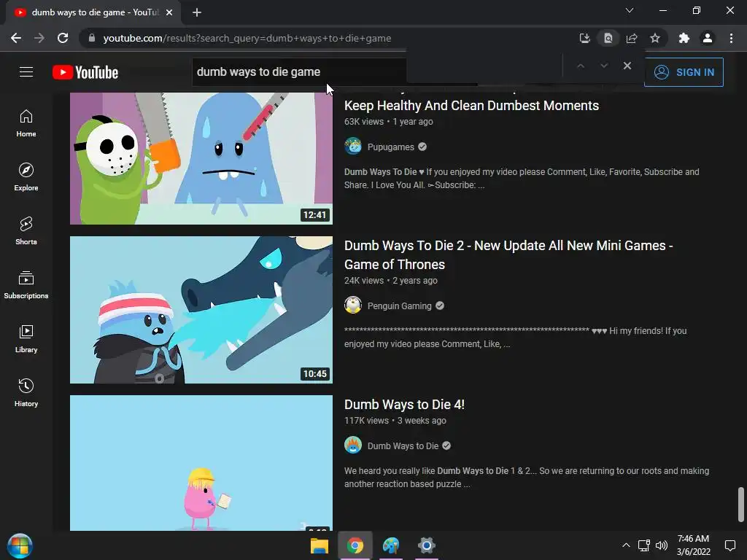Open History in the sidebar
Image resolution: width=747 pixels, height=560 pixels.
coord(26,392)
